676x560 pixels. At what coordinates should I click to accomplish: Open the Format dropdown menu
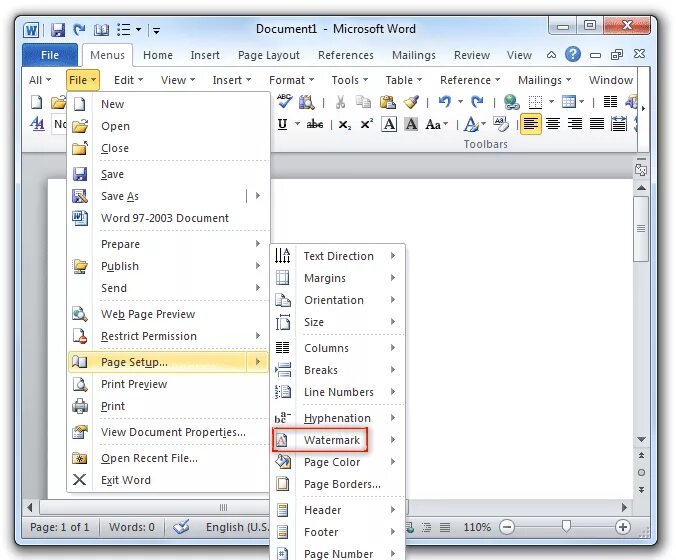[x=291, y=80]
